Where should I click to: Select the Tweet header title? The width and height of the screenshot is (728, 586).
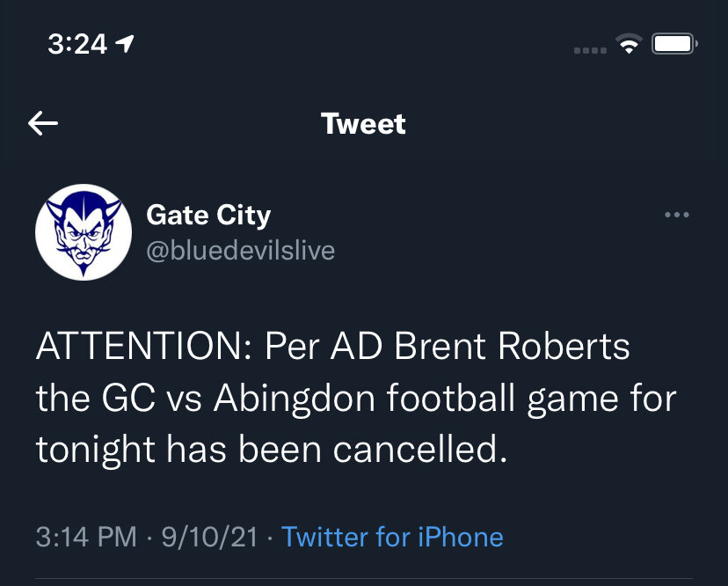pyautogui.click(x=363, y=124)
